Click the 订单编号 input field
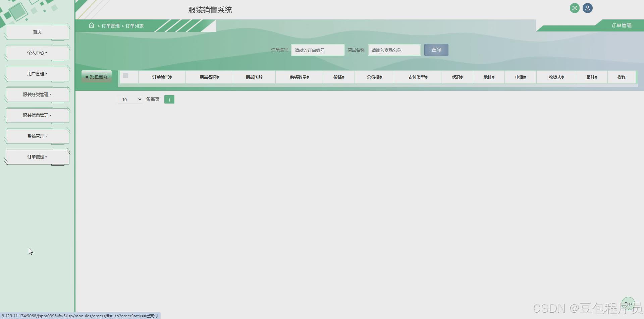The width and height of the screenshot is (644, 319). click(317, 50)
